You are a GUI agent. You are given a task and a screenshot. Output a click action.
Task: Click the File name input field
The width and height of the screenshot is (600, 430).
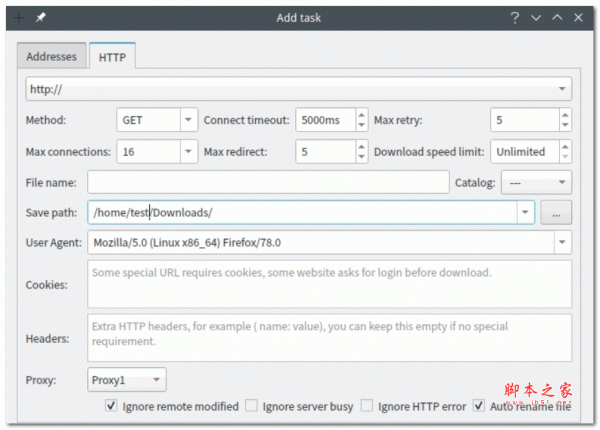[268, 182]
